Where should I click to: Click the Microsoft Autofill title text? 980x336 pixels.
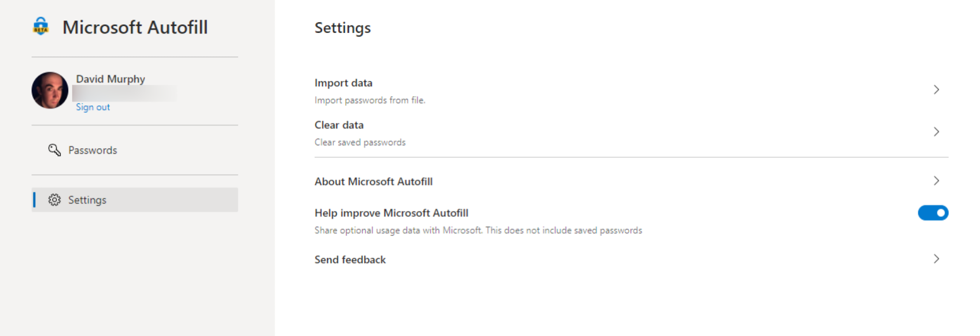[x=135, y=27]
